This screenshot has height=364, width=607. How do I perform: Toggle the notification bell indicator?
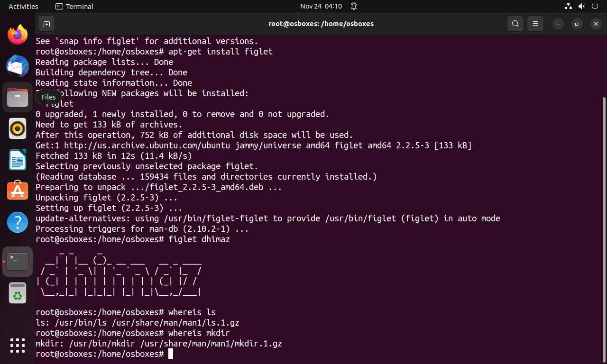point(354,6)
